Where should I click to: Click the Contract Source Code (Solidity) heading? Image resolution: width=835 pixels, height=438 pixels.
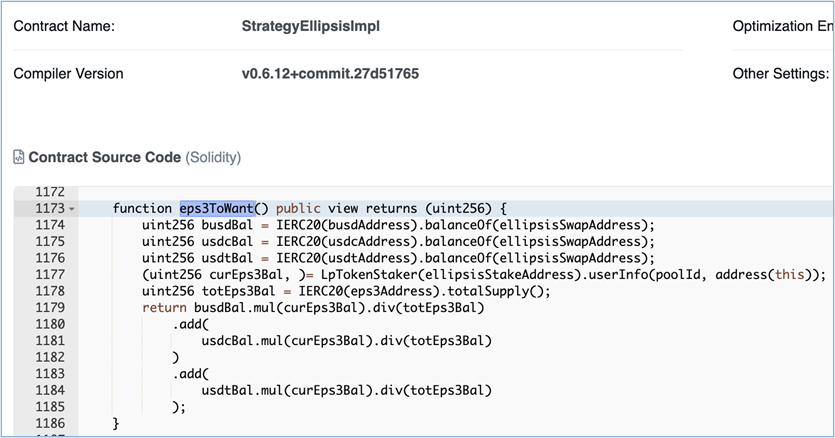click(x=134, y=158)
